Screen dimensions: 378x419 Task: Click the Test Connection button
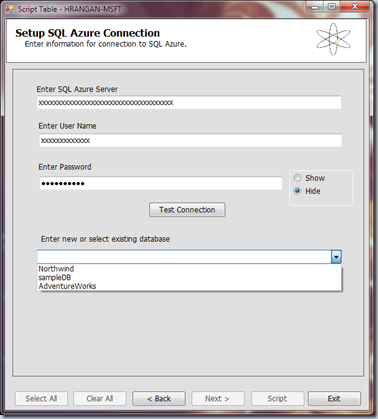coord(187,210)
